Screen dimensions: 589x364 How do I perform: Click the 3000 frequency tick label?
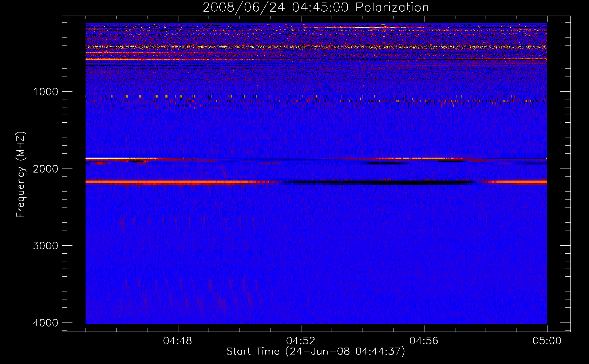(x=46, y=246)
